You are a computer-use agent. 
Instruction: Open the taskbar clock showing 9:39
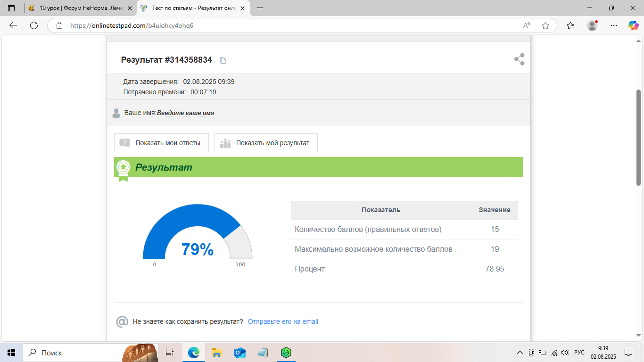pyautogui.click(x=603, y=353)
